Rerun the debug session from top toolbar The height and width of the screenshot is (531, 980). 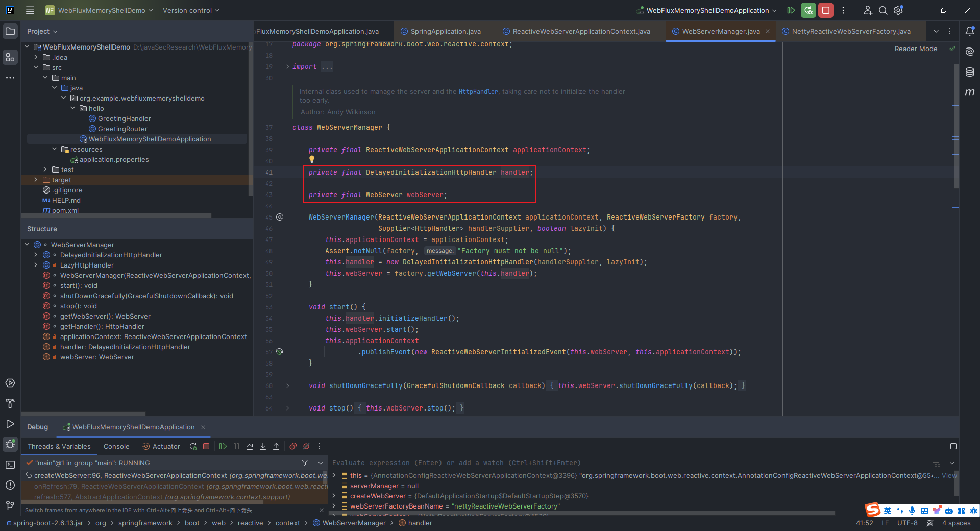click(808, 10)
